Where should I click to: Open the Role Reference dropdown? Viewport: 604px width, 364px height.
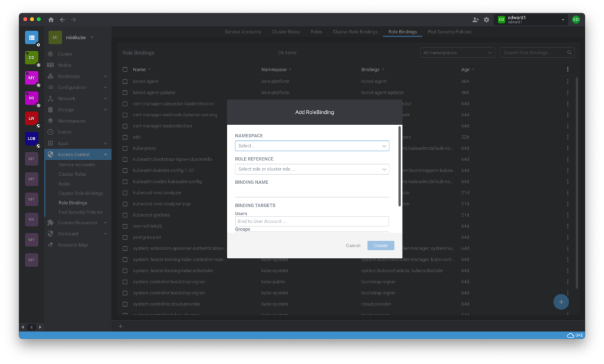pos(311,169)
